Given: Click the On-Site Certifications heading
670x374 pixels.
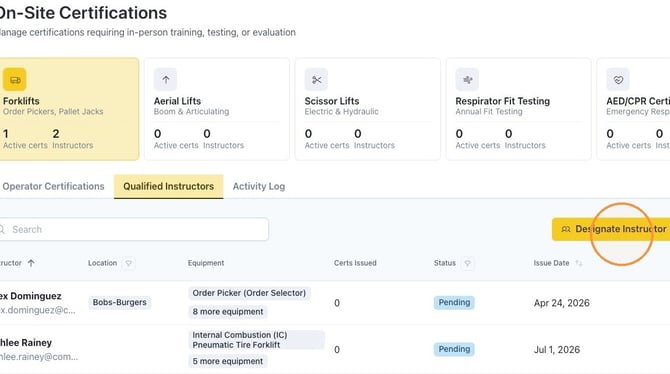Looking at the screenshot, I should [x=83, y=13].
